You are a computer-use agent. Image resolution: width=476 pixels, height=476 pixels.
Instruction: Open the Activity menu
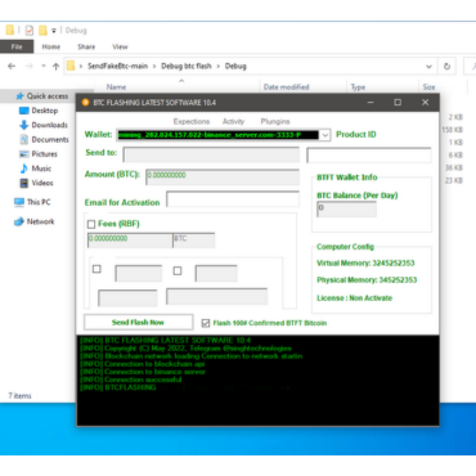(233, 122)
